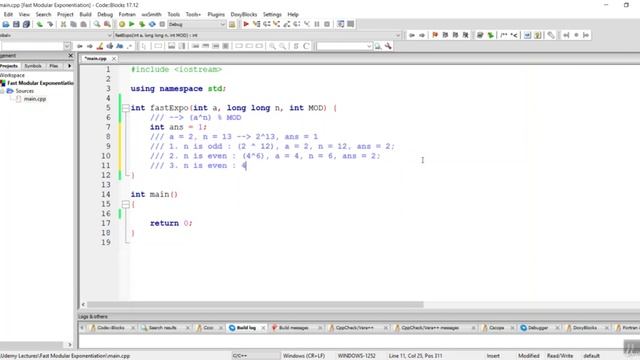Open the left toolbar combo box arrow

tap(67, 46)
